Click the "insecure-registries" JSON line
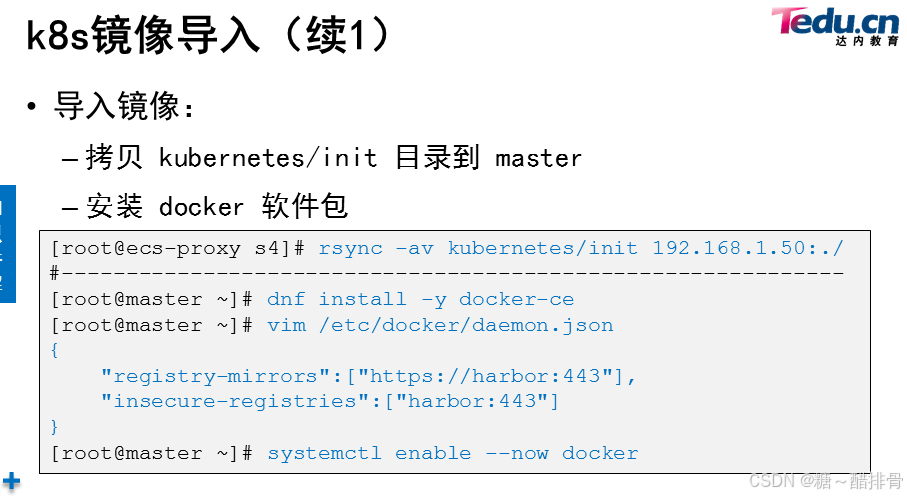The width and height of the screenshot is (907, 496). click(x=330, y=402)
